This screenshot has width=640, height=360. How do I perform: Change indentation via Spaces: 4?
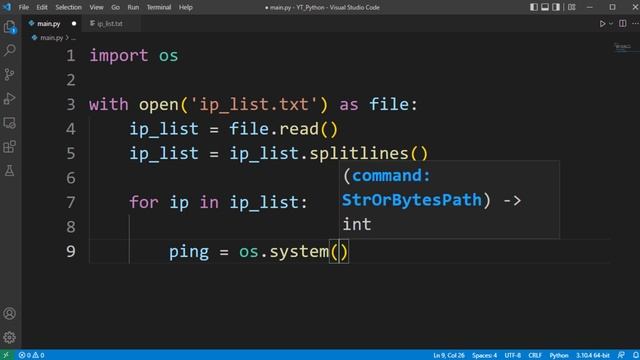pyautogui.click(x=484, y=355)
